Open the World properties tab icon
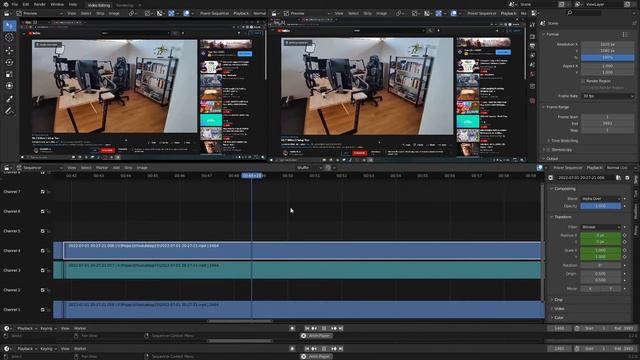Screen dimensions: 640x360 532,74
